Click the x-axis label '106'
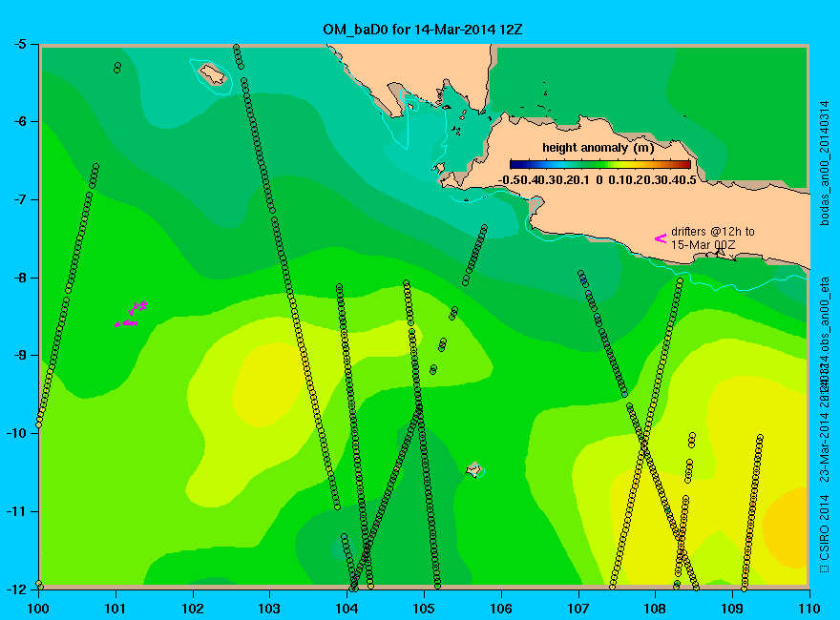 [501, 609]
